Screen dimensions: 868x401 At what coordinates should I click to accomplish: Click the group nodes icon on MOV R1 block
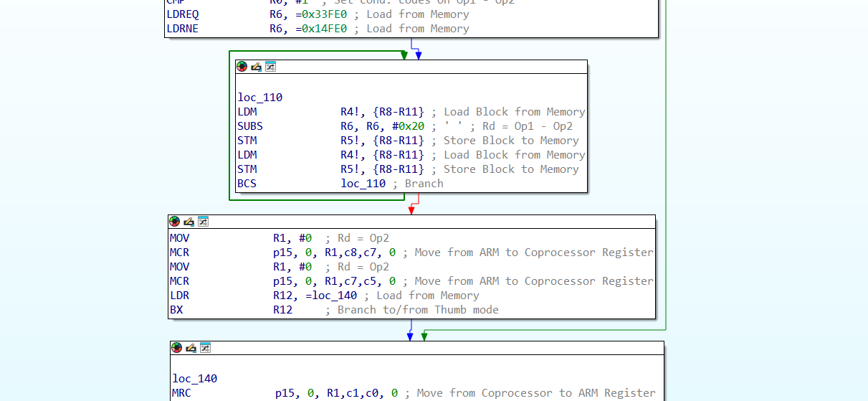pyautogui.click(x=203, y=221)
